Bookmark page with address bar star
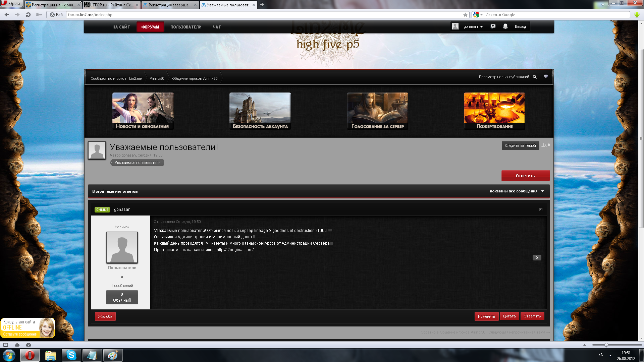The width and height of the screenshot is (644, 362). (465, 15)
